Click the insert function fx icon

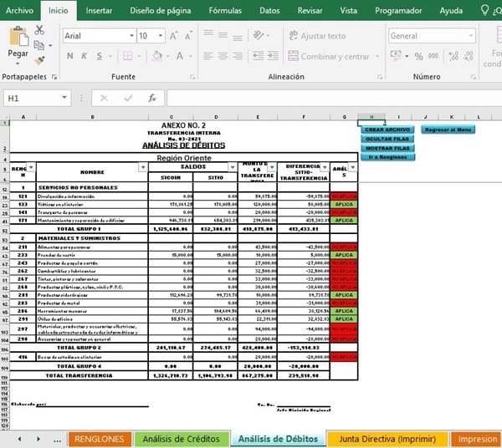[152, 98]
